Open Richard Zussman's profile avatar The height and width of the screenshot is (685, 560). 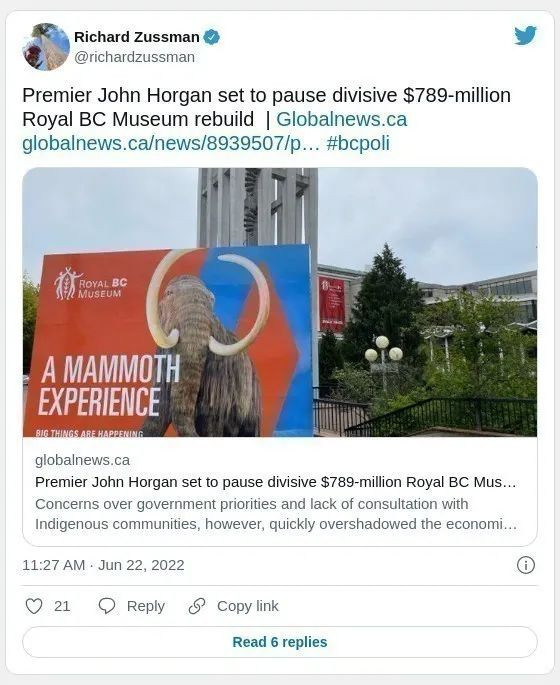(x=46, y=47)
